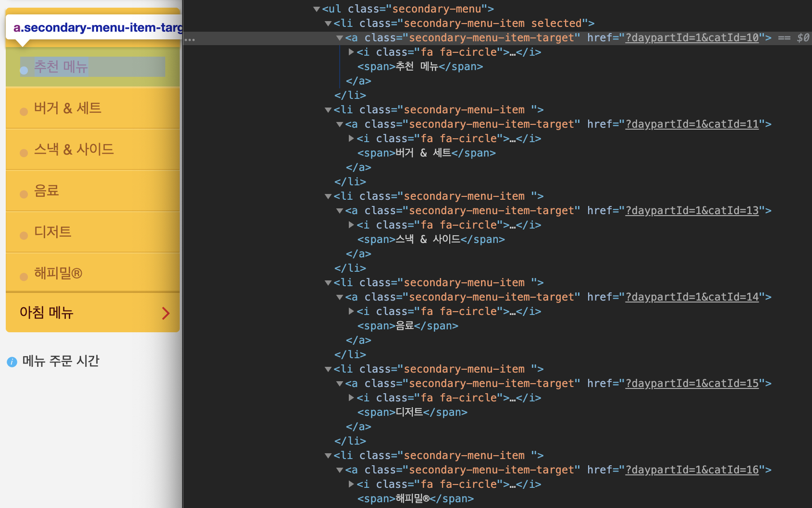Select the span 해피밀® code line

click(416, 499)
